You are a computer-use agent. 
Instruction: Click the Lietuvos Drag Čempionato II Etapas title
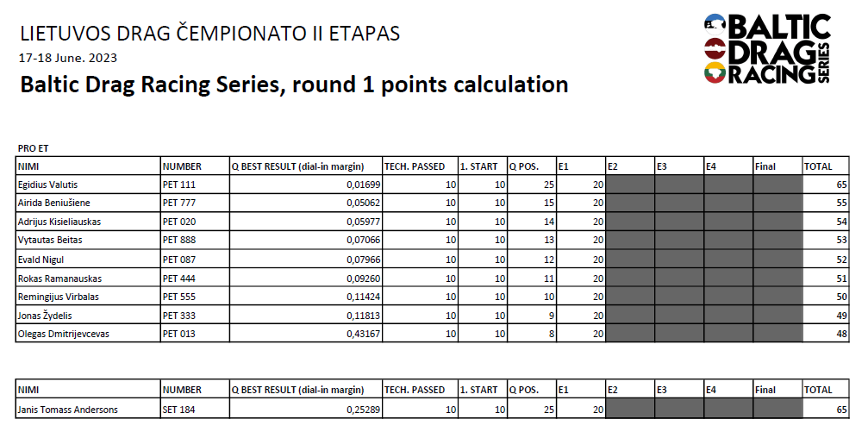209,34
